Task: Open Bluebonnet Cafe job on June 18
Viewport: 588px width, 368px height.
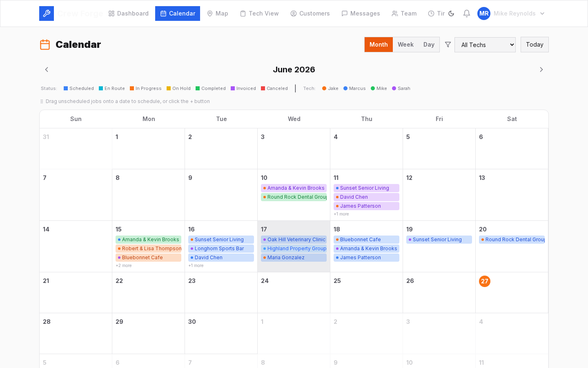Action: tap(366, 240)
